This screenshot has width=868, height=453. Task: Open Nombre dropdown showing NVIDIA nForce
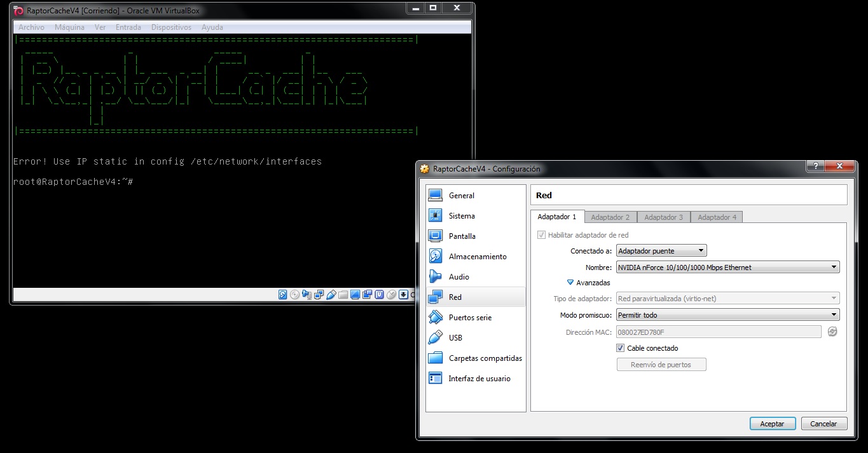(x=727, y=267)
